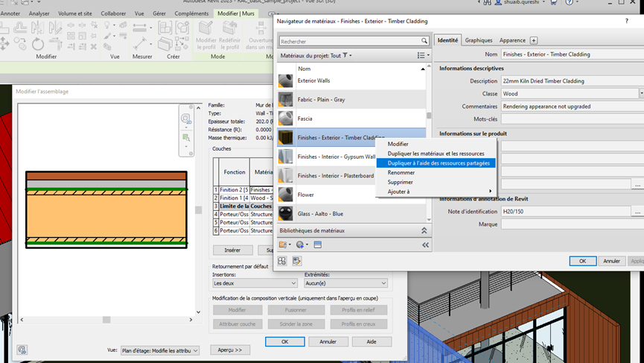This screenshot has height=363, width=644.
Task: Select Dupliquer à l'aide des ressources partagées
Action: [x=437, y=163]
